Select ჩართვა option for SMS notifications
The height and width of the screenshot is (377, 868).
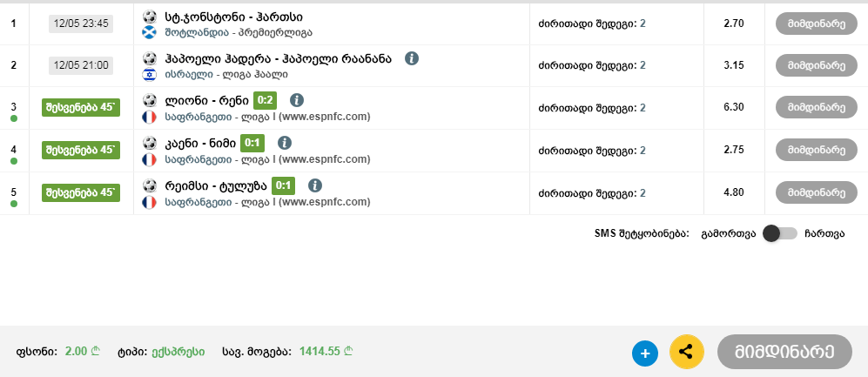(824, 233)
